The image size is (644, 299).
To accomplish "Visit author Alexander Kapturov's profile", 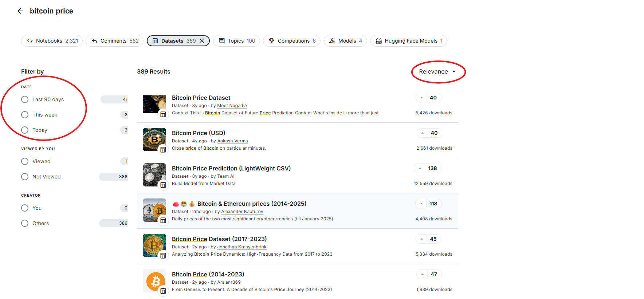I will [x=242, y=212].
